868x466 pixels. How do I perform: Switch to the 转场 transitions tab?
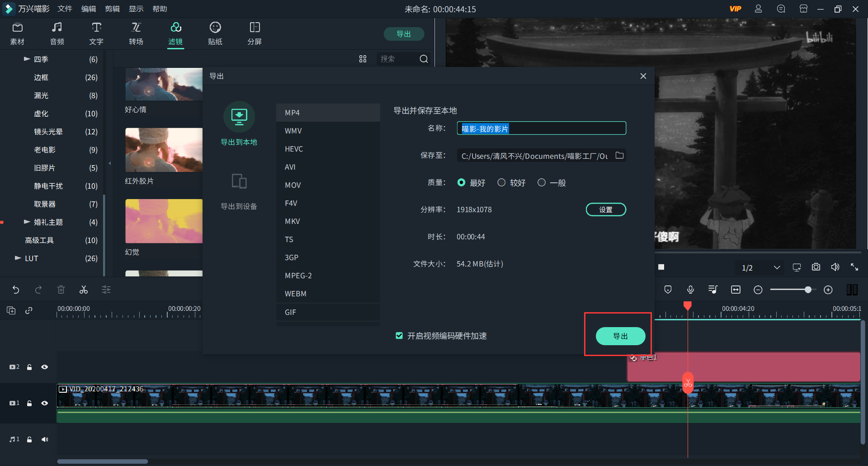pos(136,33)
